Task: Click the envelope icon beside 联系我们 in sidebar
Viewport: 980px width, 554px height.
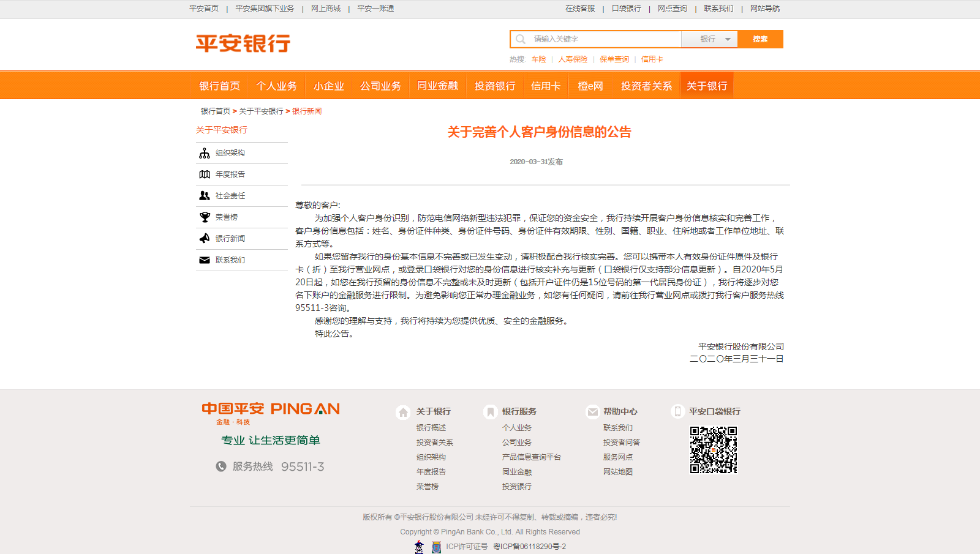Action: point(205,260)
